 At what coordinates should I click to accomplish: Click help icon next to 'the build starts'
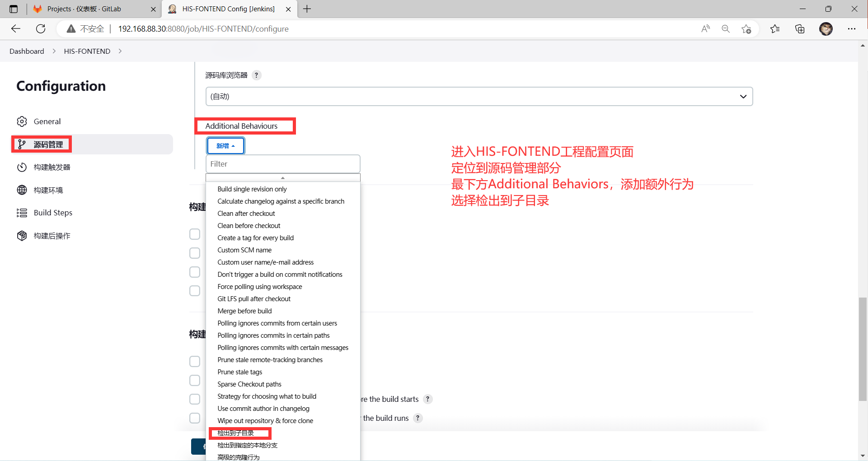(427, 399)
